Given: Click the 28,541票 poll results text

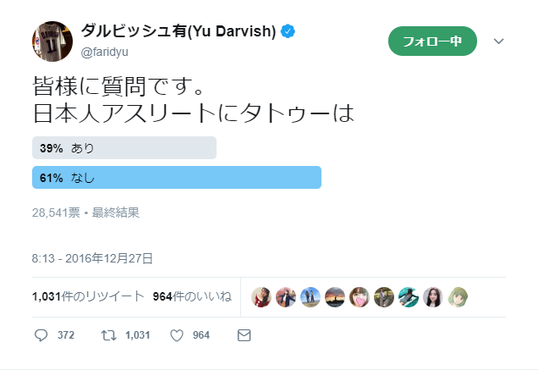Looking at the screenshot, I should (56, 213).
